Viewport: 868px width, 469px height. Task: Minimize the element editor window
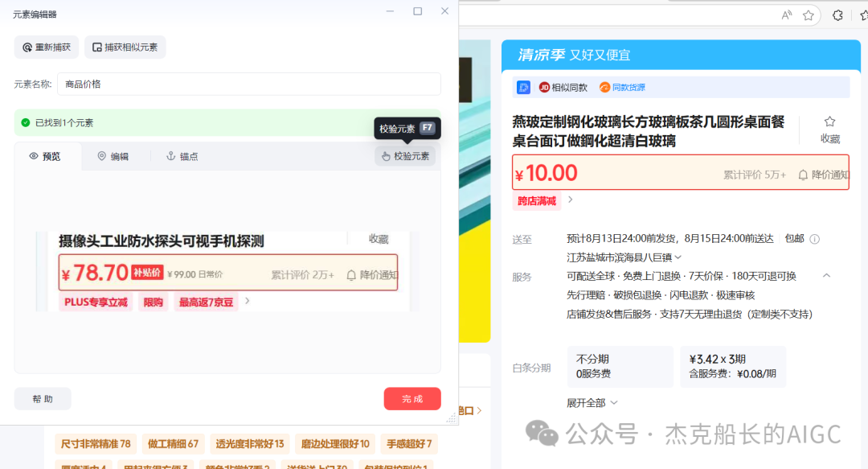(x=391, y=11)
